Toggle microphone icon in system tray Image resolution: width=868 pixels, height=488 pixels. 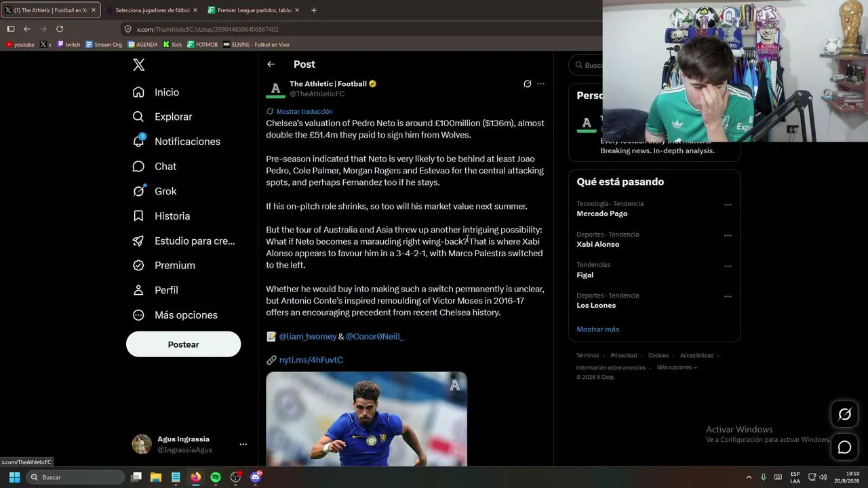pos(764,477)
